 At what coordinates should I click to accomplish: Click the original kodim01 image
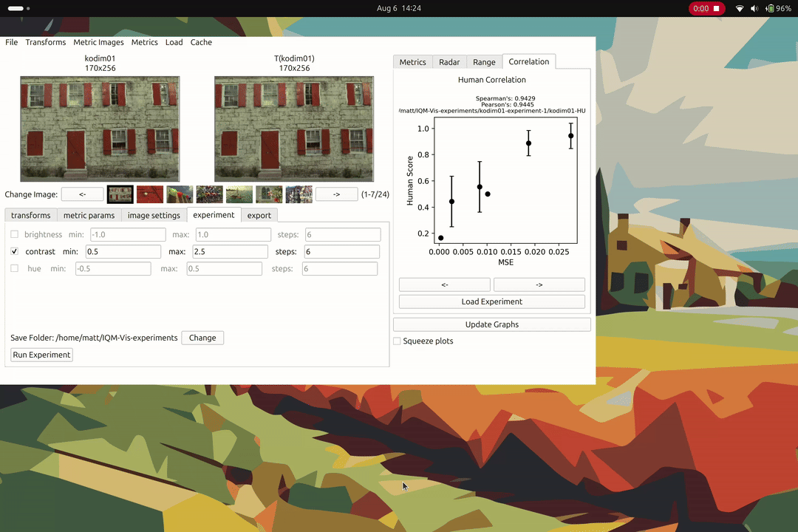(x=100, y=129)
